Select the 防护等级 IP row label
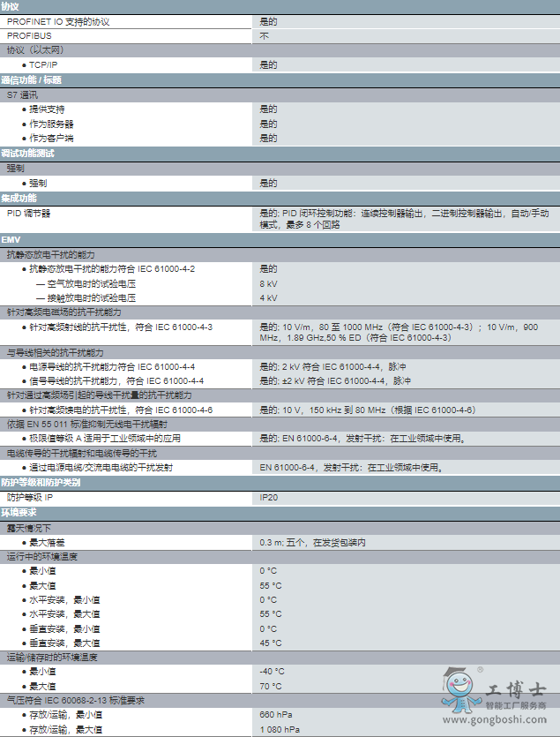This screenshot has width=560, height=737. [x=36, y=498]
